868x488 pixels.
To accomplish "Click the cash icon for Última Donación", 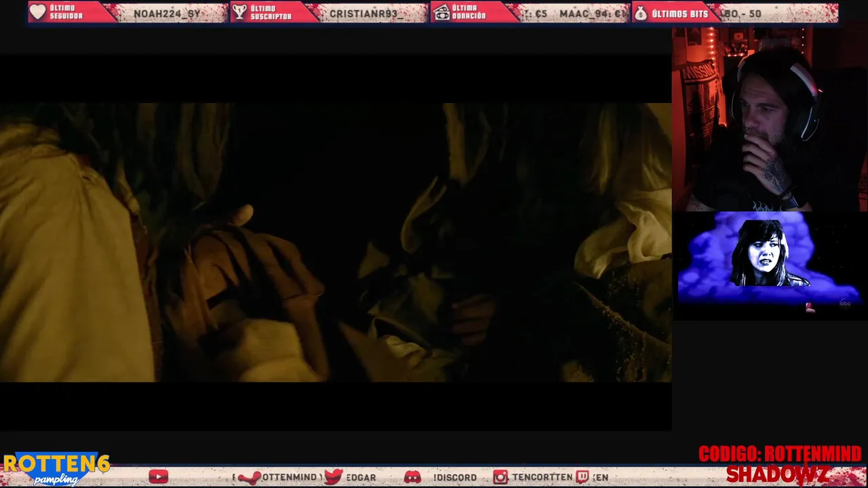I will (x=441, y=12).
